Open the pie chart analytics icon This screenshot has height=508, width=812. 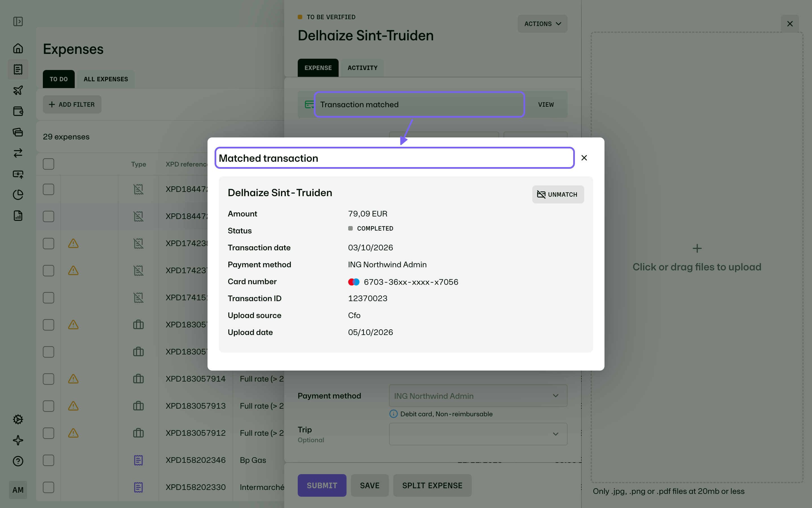point(18,195)
